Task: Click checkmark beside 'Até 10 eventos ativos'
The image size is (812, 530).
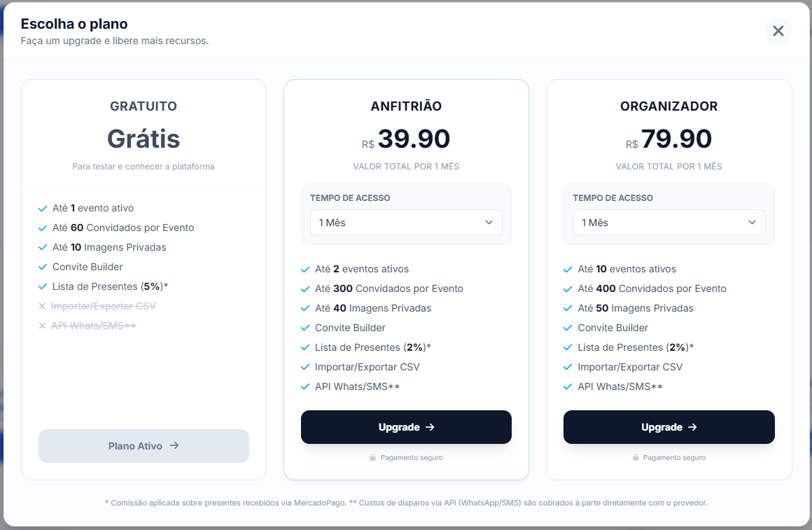Action: pos(568,270)
